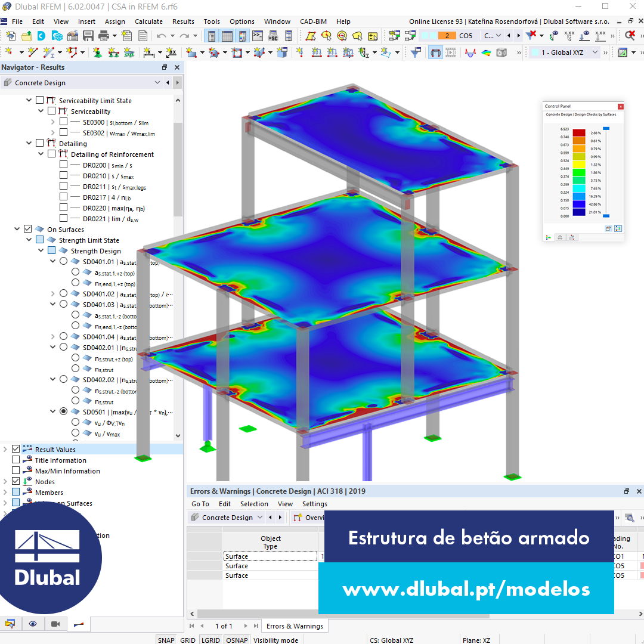Collapse the Strength Design node
Image resolution: width=644 pixels, height=644 pixels.
41,250
